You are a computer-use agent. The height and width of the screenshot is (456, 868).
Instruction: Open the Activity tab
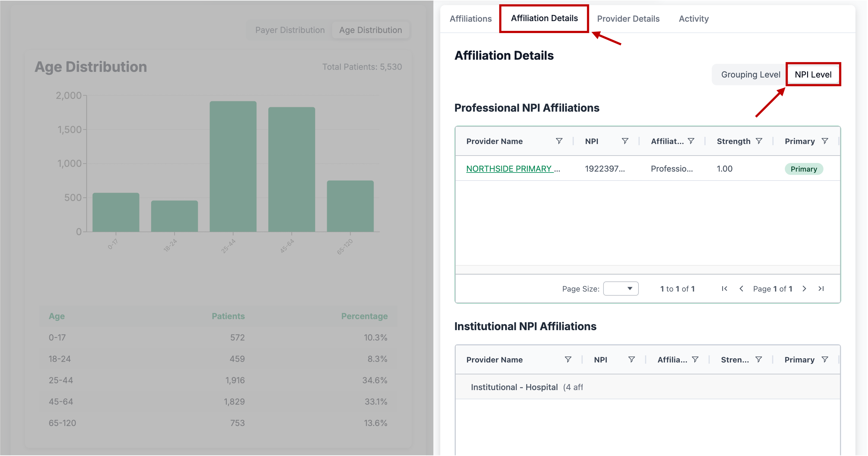point(693,19)
